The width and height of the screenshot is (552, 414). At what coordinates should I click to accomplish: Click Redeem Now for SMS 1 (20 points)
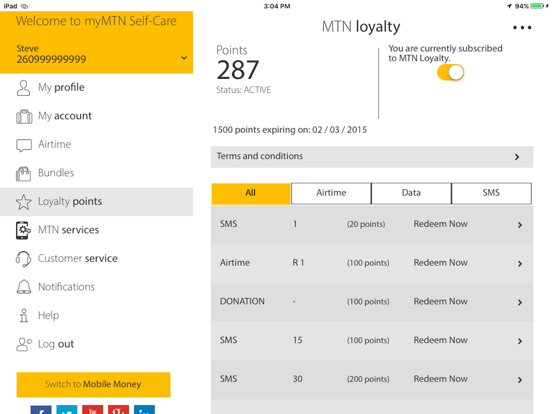pos(440,224)
